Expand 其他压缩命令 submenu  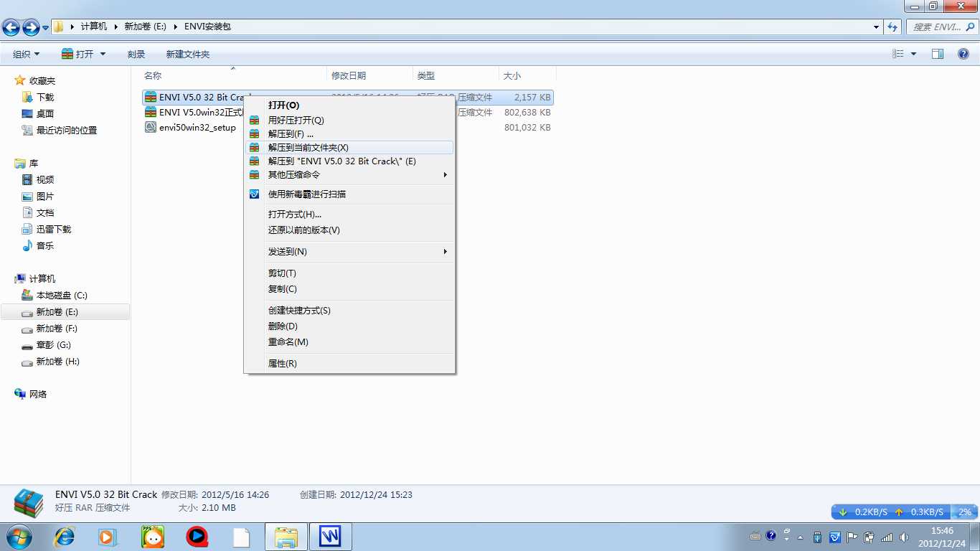(349, 174)
